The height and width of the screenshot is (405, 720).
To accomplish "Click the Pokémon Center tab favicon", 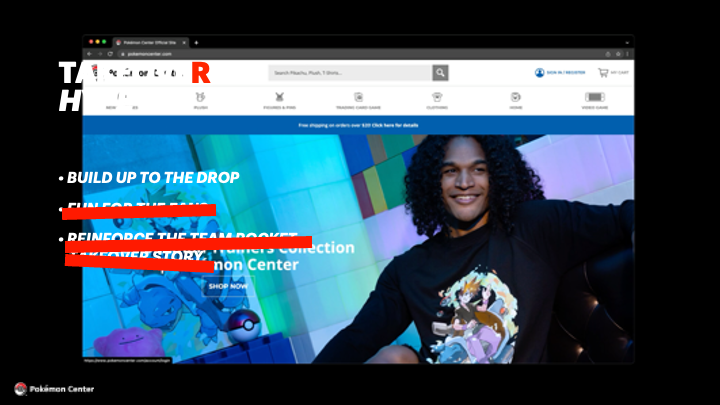I will (x=118, y=43).
